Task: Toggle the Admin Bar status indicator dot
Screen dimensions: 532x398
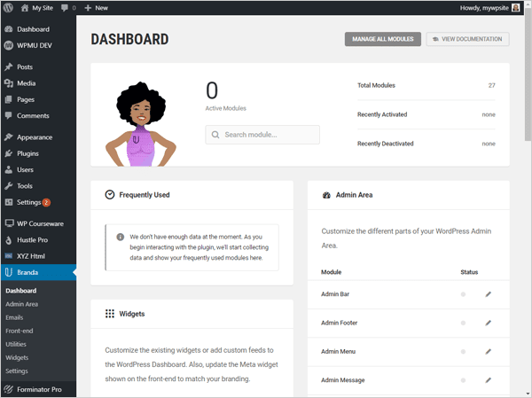Action: 463,294
